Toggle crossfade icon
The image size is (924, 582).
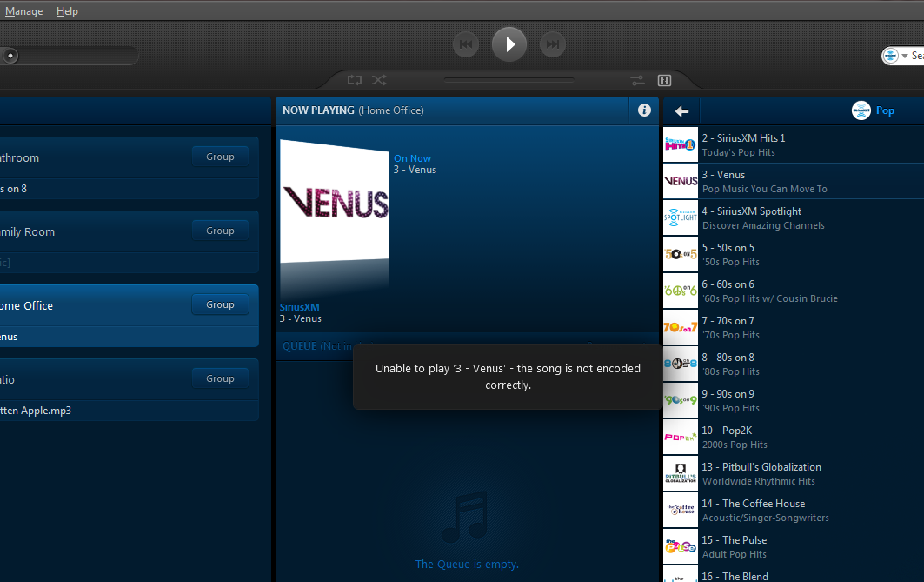(x=637, y=80)
